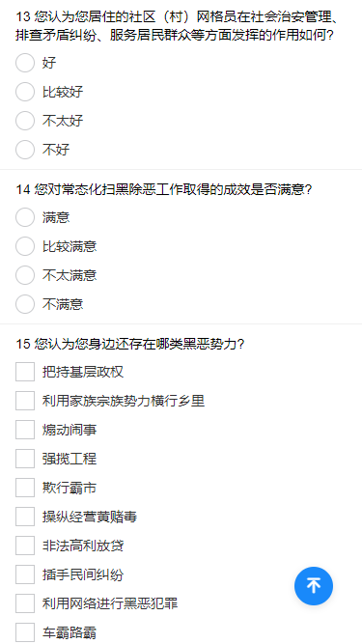This screenshot has height=644, width=362.
Task: Tick 操纵经营黄赌毒 checkbox
Action: (25, 517)
